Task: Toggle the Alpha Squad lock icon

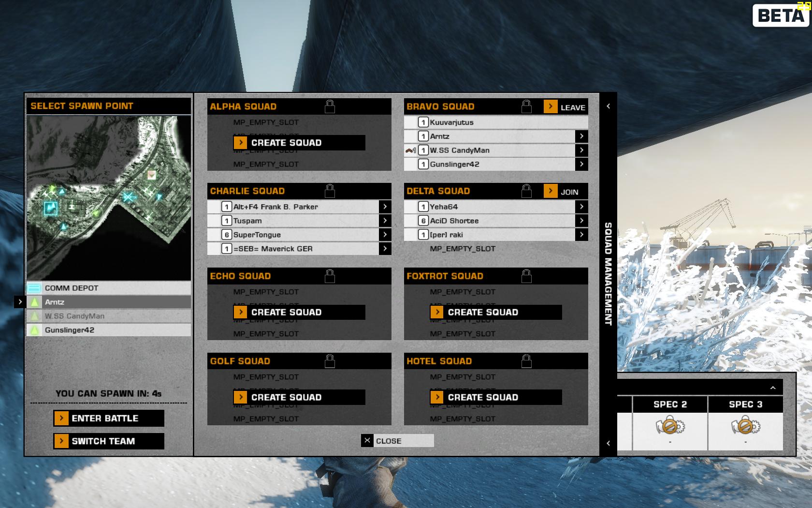Action: pyautogui.click(x=330, y=106)
